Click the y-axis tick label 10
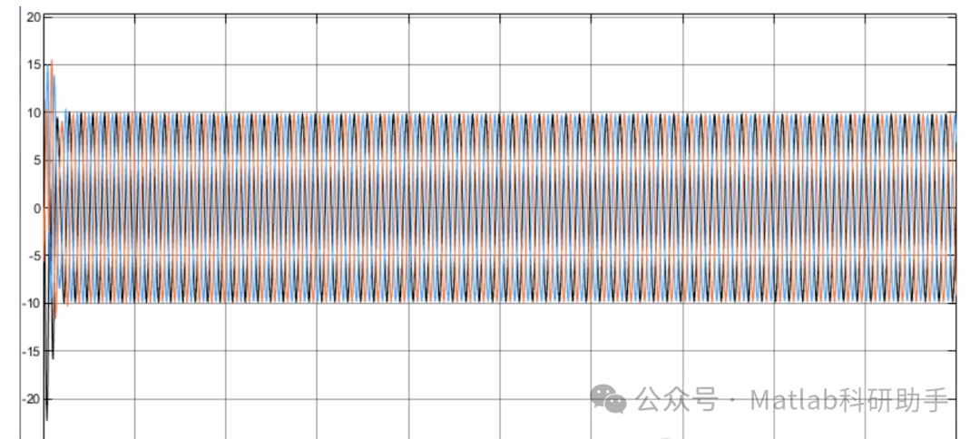 pos(33,112)
